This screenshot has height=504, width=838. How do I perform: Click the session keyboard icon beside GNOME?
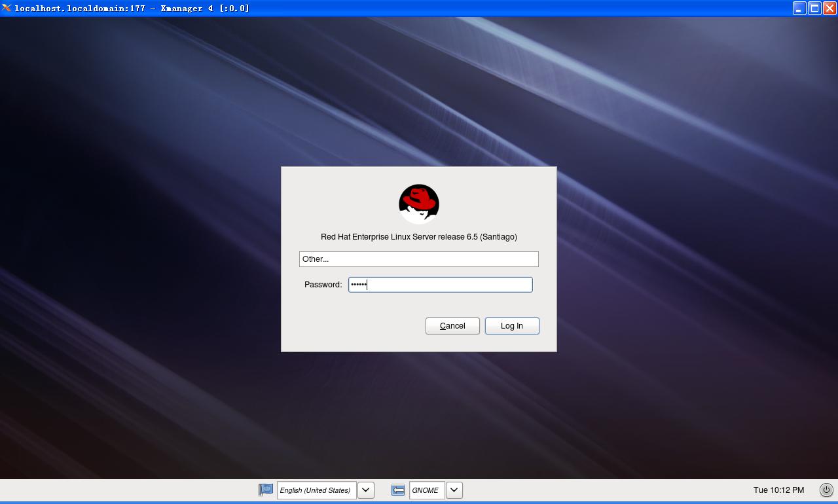[x=398, y=490]
